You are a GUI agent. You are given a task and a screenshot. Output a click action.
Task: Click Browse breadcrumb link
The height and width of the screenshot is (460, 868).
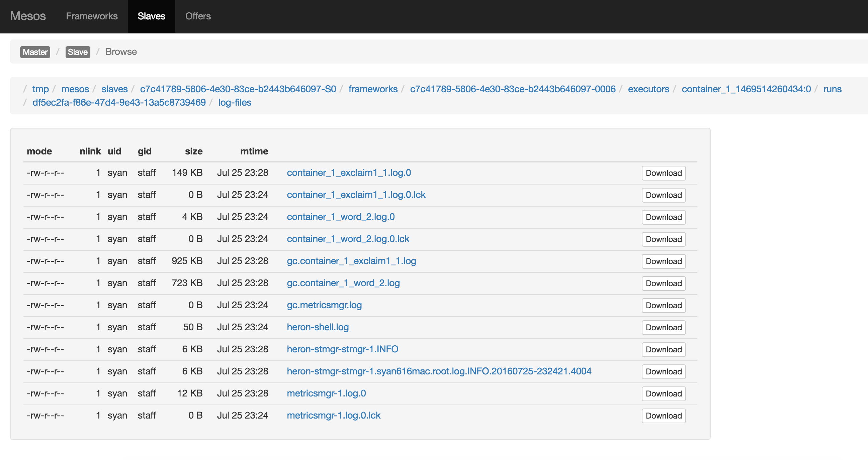[x=121, y=51]
